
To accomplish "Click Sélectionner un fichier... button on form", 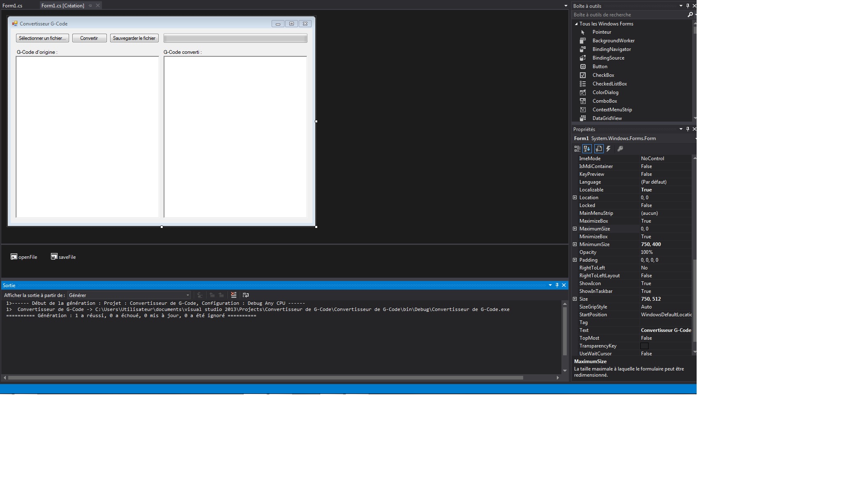I will coord(42,38).
